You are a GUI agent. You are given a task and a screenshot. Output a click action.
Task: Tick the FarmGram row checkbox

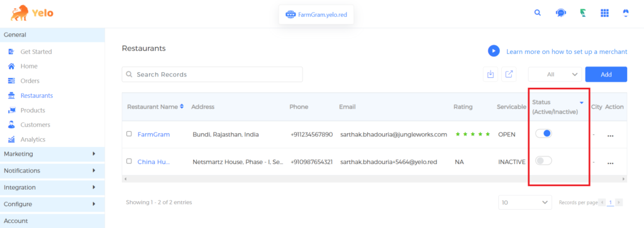click(x=129, y=134)
